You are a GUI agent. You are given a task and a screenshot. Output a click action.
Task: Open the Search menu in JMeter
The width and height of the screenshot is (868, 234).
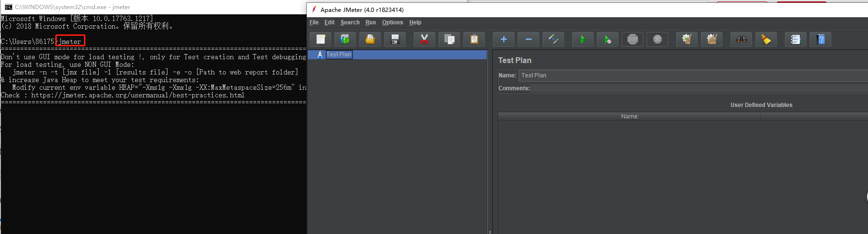350,22
